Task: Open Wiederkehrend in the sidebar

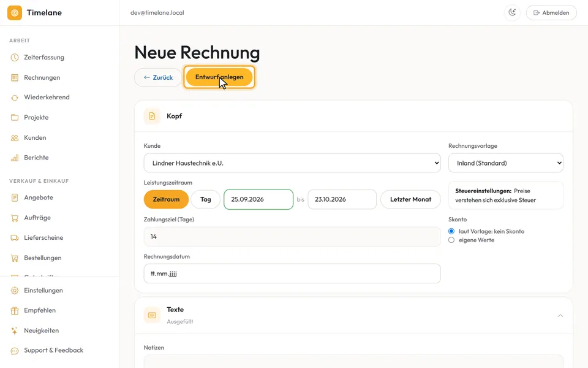Action: pos(47,98)
